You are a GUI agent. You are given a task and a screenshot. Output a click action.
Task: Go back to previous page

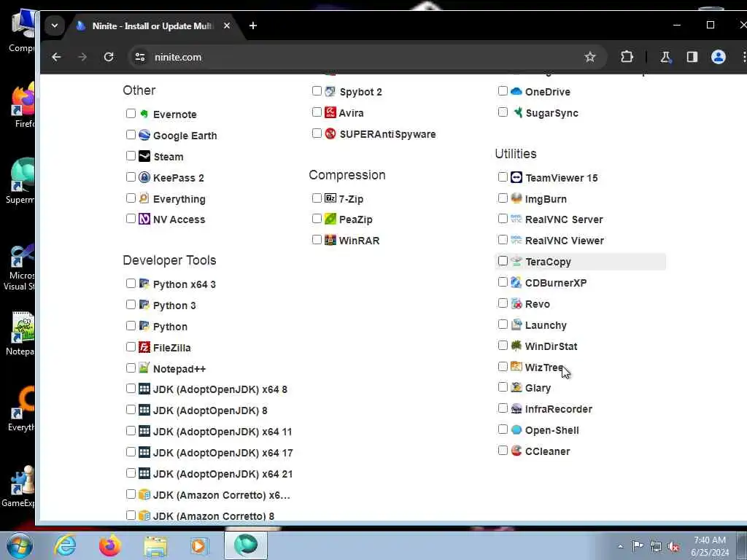[x=56, y=57]
